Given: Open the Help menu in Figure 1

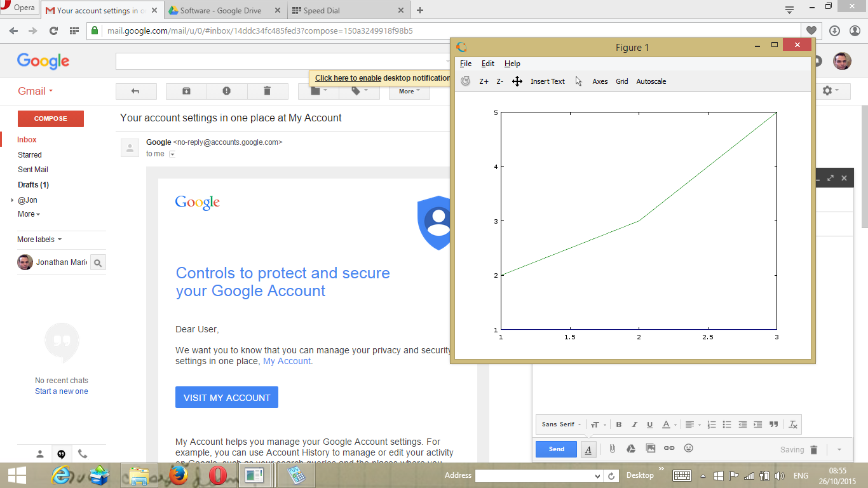Looking at the screenshot, I should coord(512,64).
